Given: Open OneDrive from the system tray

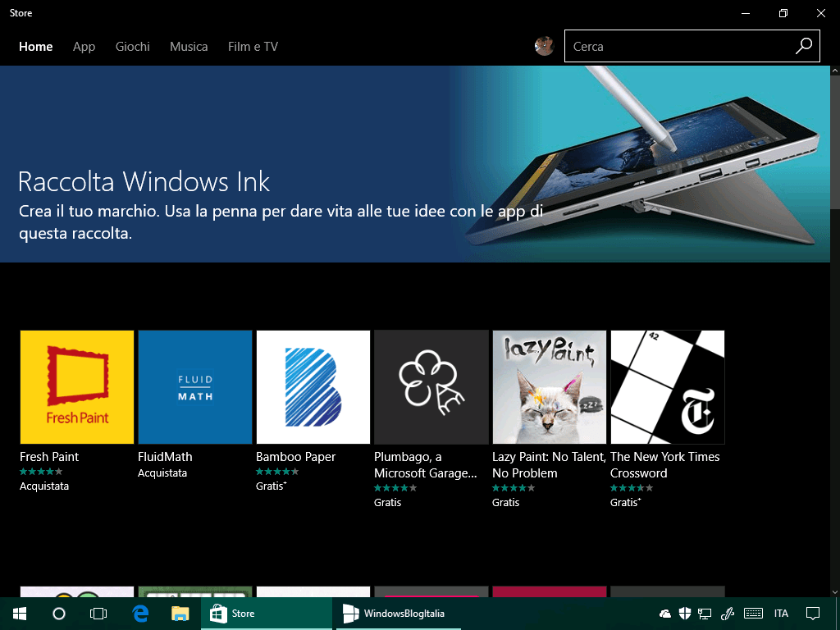Looking at the screenshot, I should [x=664, y=613].
